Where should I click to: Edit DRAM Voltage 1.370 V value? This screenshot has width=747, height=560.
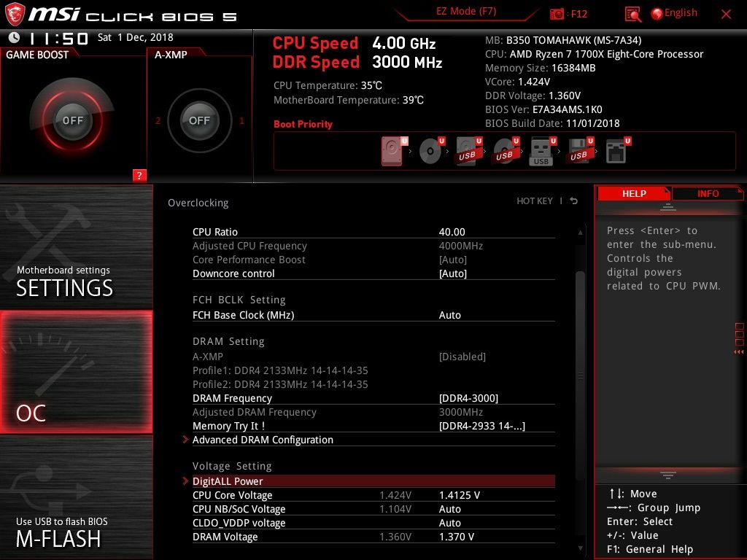click(x=457, y=537)
